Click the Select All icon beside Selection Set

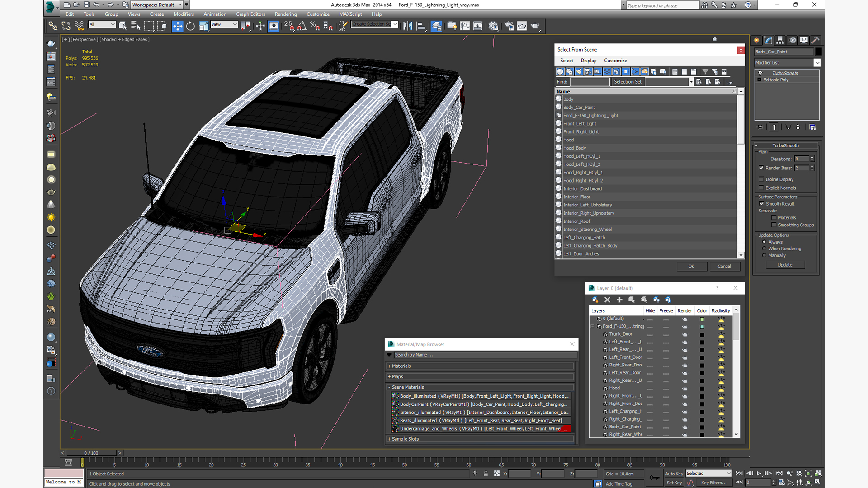coord(699,82)
